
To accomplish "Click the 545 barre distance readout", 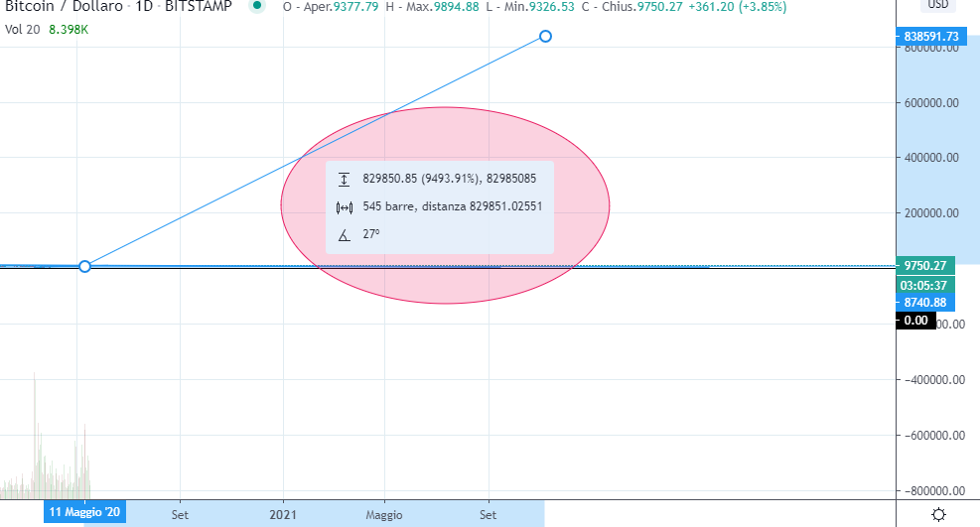I will point(453,206).
